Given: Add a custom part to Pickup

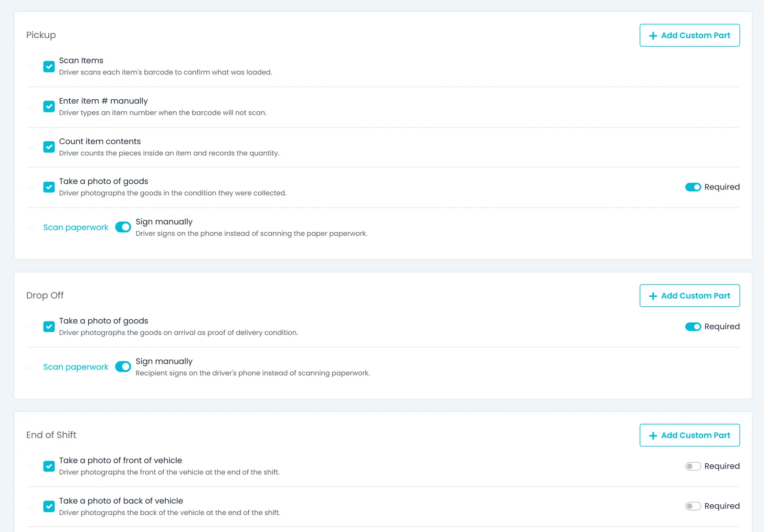Looking at the screenshot, I should coord(690,35).
